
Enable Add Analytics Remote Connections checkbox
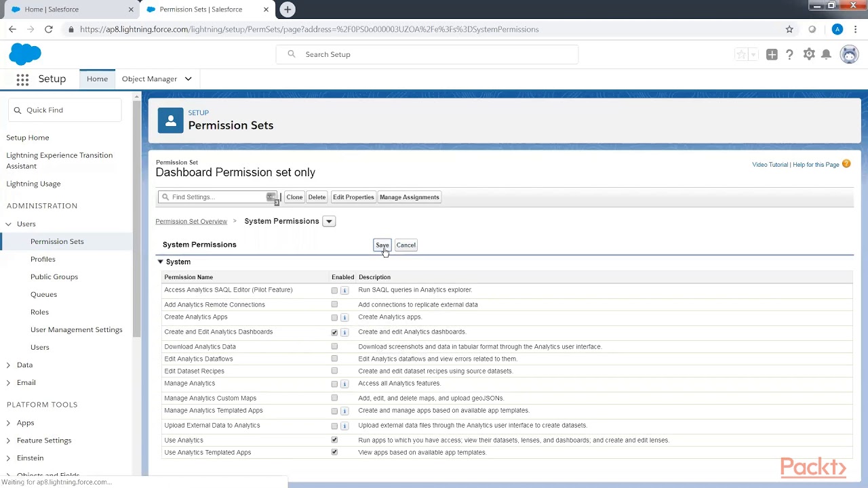334,304
